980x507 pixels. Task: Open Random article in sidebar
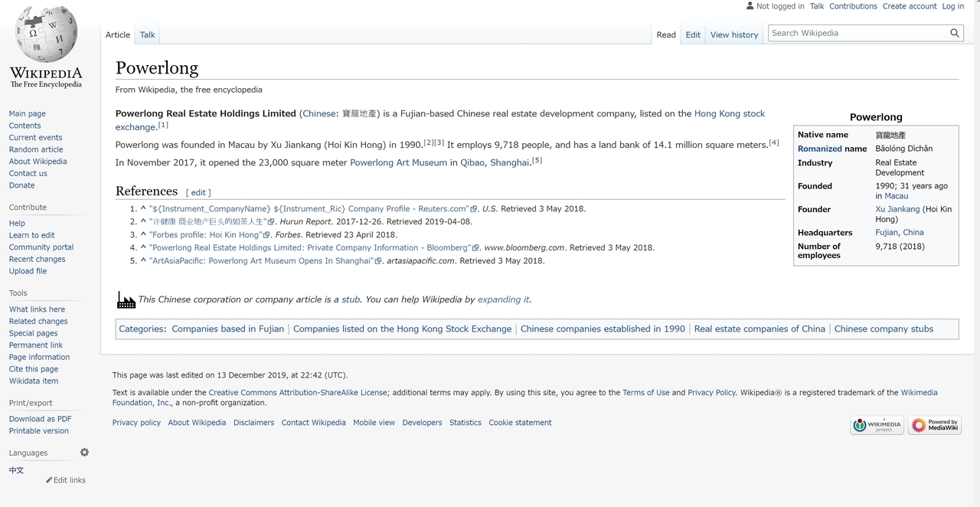36,149
